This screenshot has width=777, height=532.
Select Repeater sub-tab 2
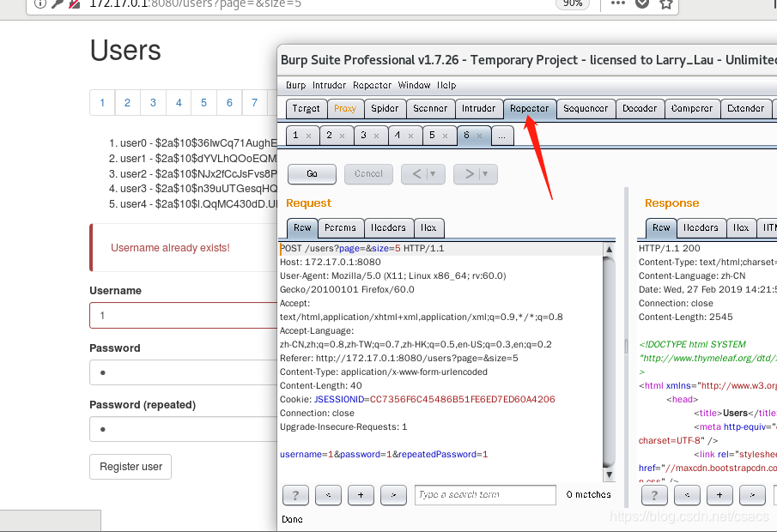click(330, 136)
